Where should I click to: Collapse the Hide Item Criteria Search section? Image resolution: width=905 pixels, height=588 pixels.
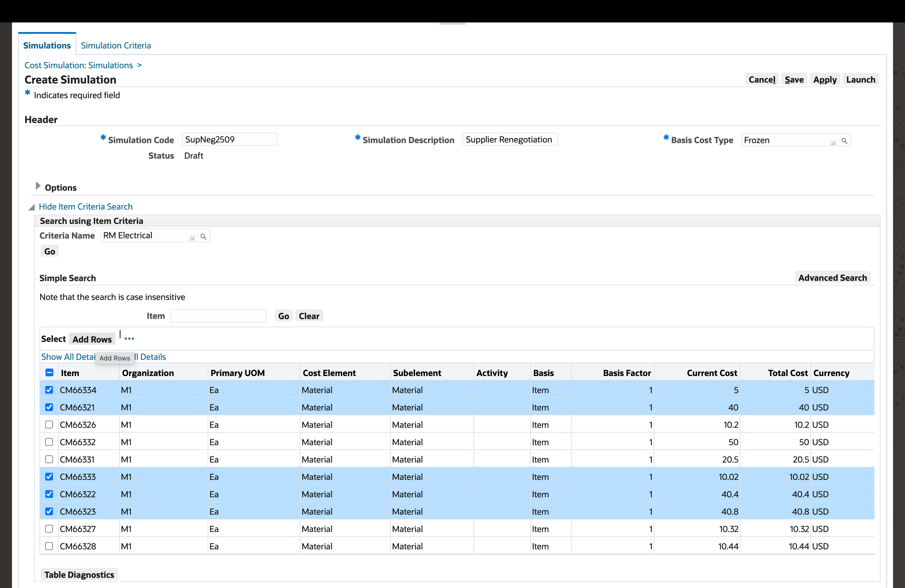click(85, 206)
